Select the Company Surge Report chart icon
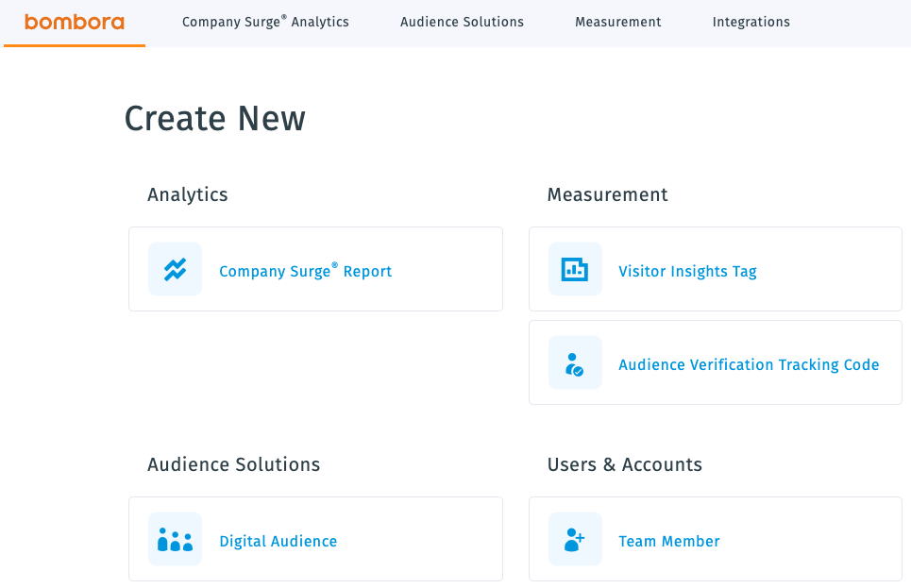911x588 pixels. (175, 269)
